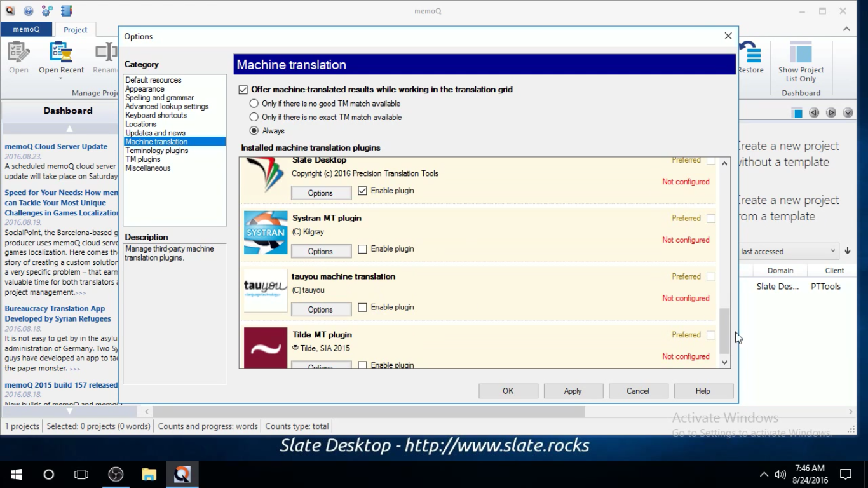Select the Always radio button
This screenshot has height=488, width=868.
pyautogui.click(x=254, y=130)
